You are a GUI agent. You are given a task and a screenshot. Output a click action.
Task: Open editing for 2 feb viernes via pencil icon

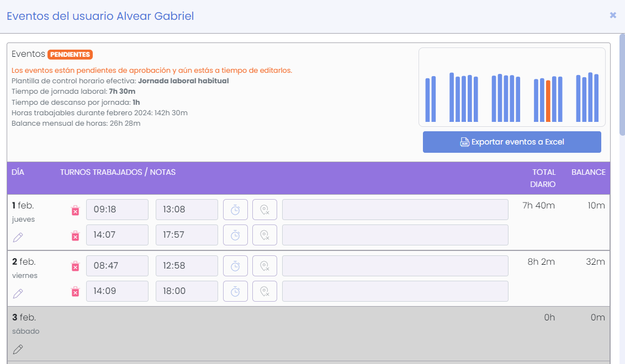pyautogui.click(x=18, y=293)
